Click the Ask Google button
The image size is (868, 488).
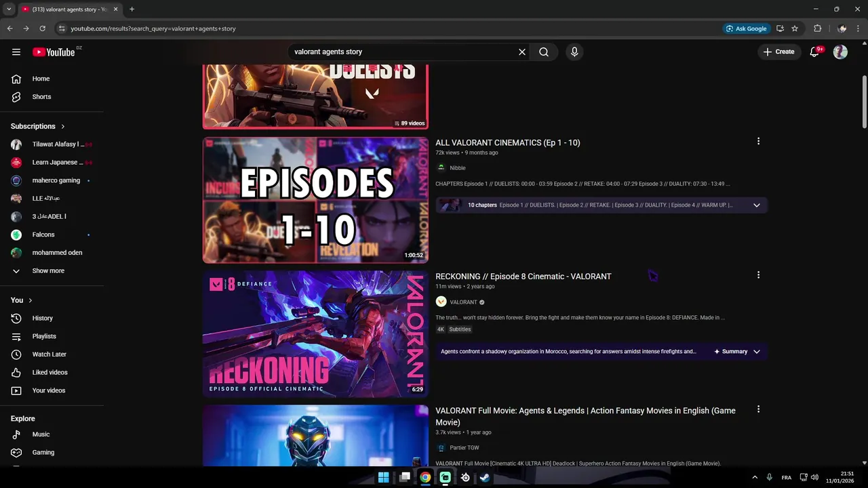click(746, 28)
